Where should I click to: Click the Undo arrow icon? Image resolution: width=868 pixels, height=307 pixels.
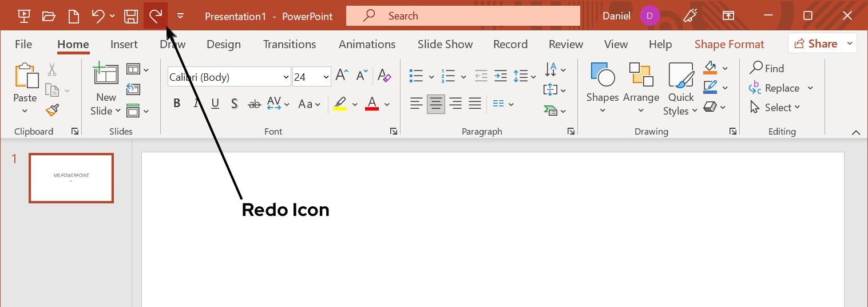tap(98, 16)
